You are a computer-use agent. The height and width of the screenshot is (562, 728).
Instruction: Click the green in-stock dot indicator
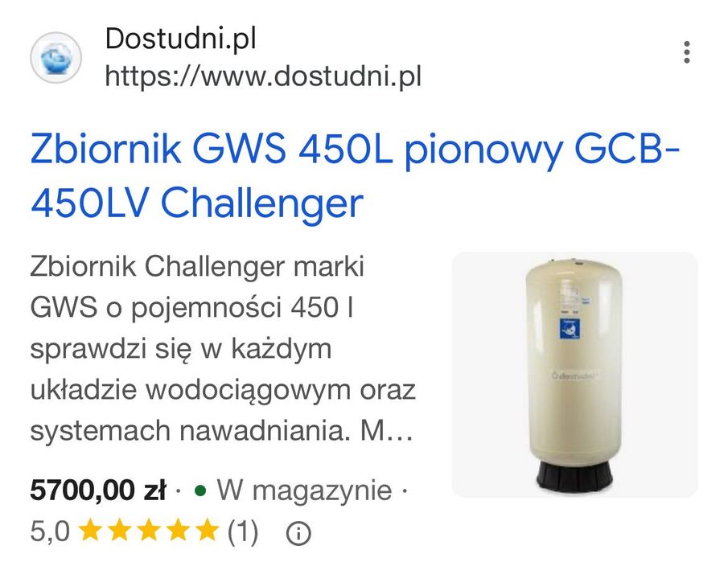click(200, 490)
